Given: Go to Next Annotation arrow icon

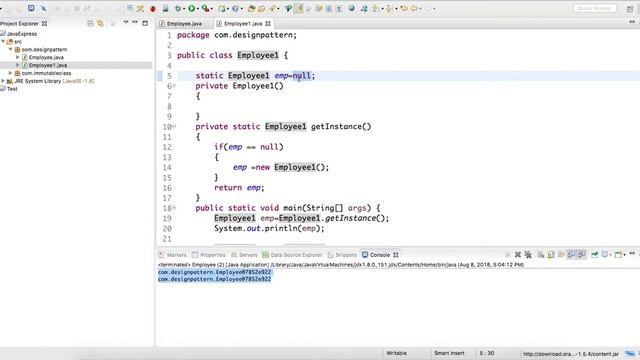Looking at the screenshot, I should coord(375,8).
